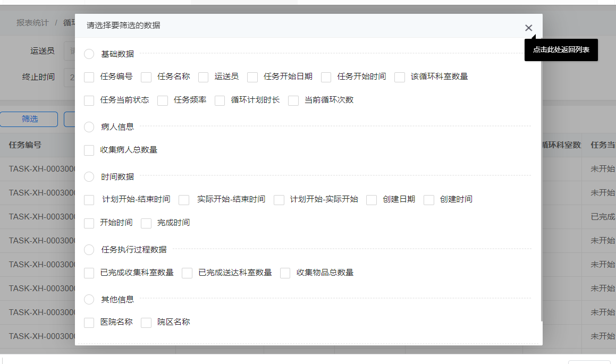Check the 院区名称 checkbox
Viewport: 616px width, 364px height.
(146, 323)
